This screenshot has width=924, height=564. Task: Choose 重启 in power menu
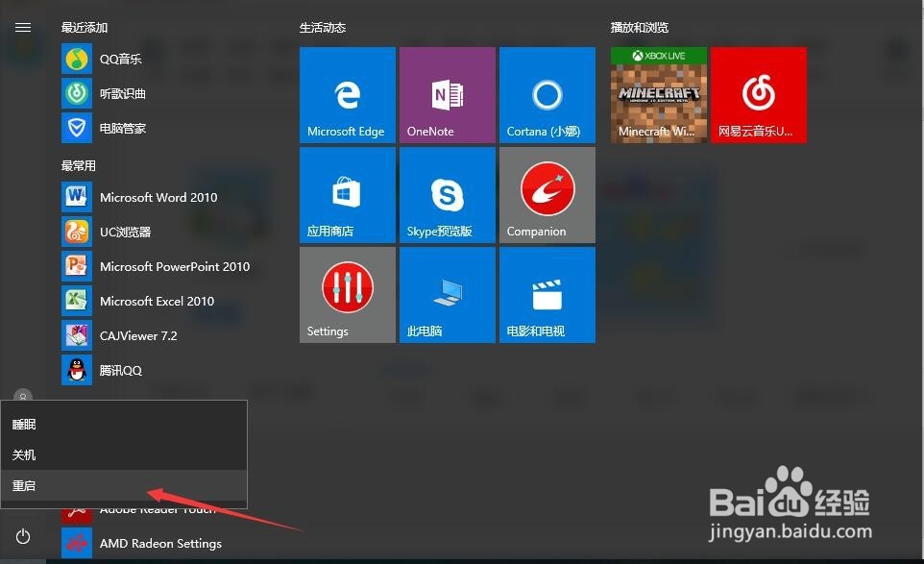click(x=124, y=485)
